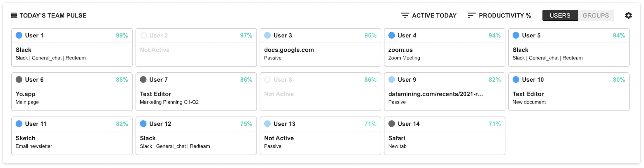
Task: Switch to the Users view
Action: (560, 15)
